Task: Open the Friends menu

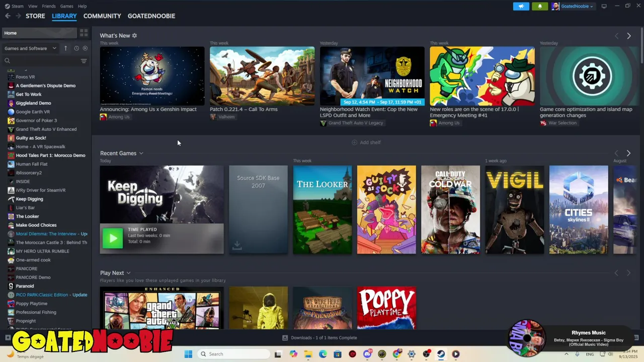Action: pyautogui.click(x=49, y=6)
